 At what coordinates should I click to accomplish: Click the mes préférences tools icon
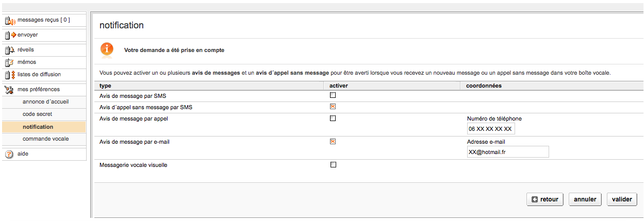(x=10, y=90)
